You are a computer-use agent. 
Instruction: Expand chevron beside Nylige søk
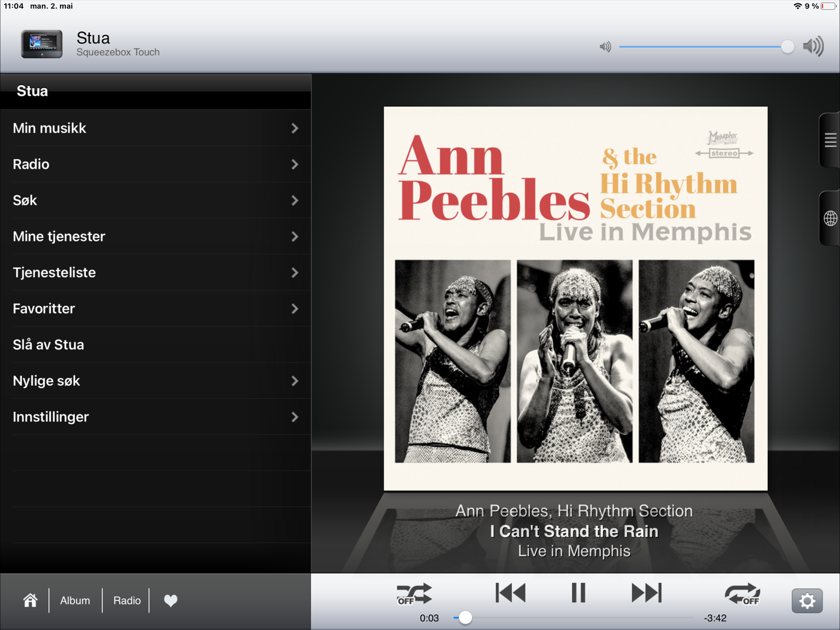(295, 381)
